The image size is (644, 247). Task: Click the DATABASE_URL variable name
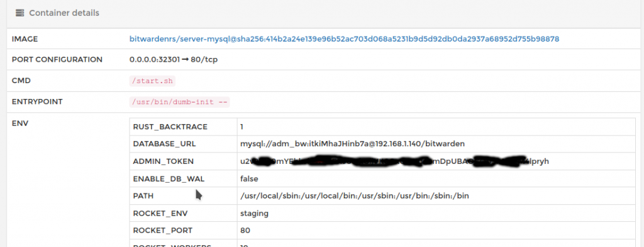(164, 144)
